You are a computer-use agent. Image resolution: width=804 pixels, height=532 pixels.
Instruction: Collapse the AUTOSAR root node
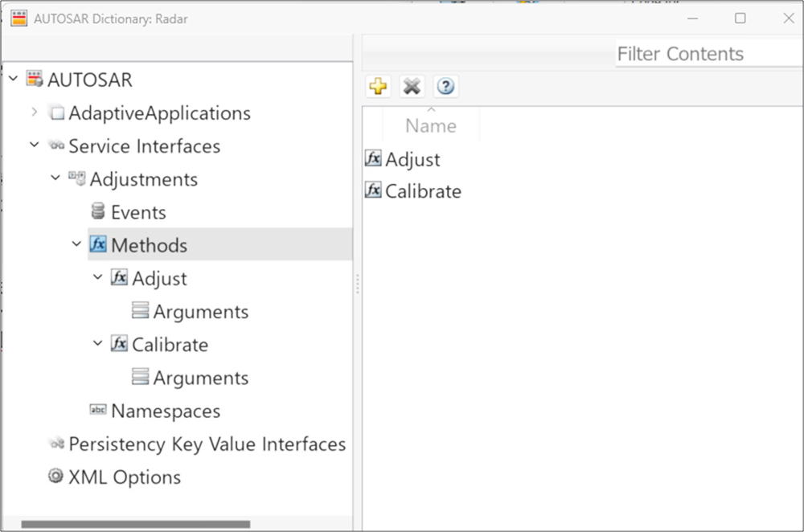click(x=14, y=79)
